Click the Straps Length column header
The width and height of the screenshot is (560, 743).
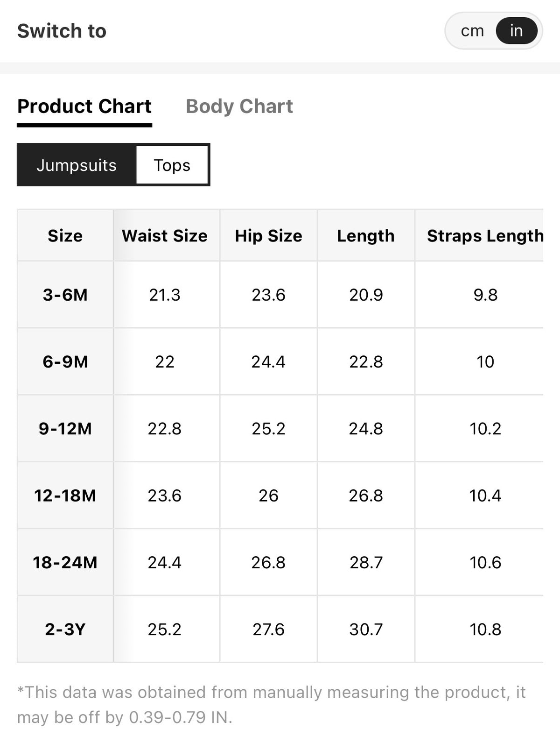click(x=485, y=235)
